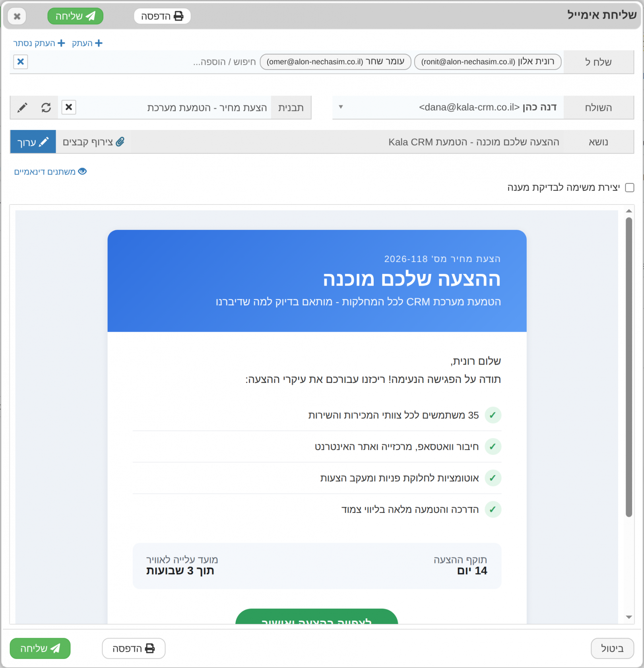The image size is (644, 668).
Task: Click the greeting שלום רונית
Action: (x=475, y=361)
